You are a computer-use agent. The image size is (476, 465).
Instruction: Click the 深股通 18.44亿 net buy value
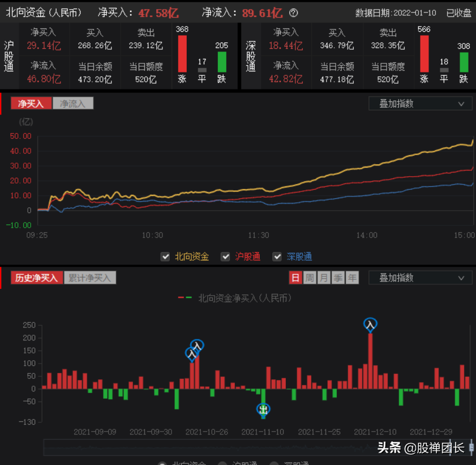(286, 45)
